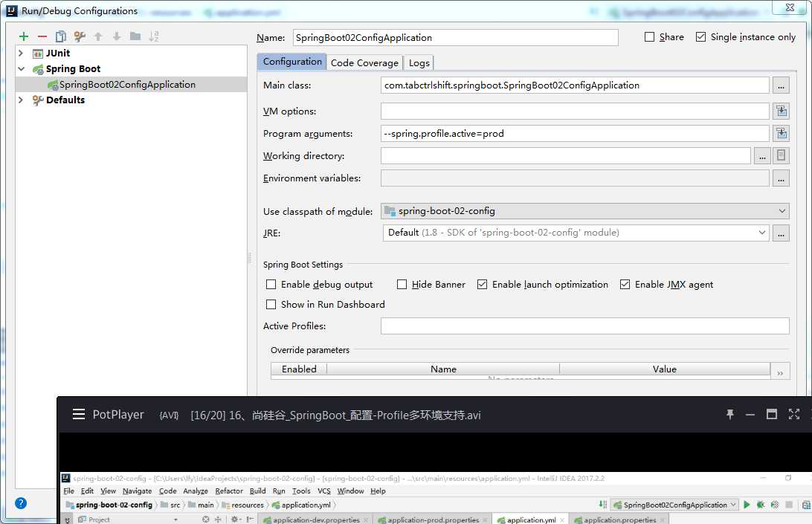812x524 pixels.
Task: Browse for Working directory with ellipsis button
Action: coord(762,156)
